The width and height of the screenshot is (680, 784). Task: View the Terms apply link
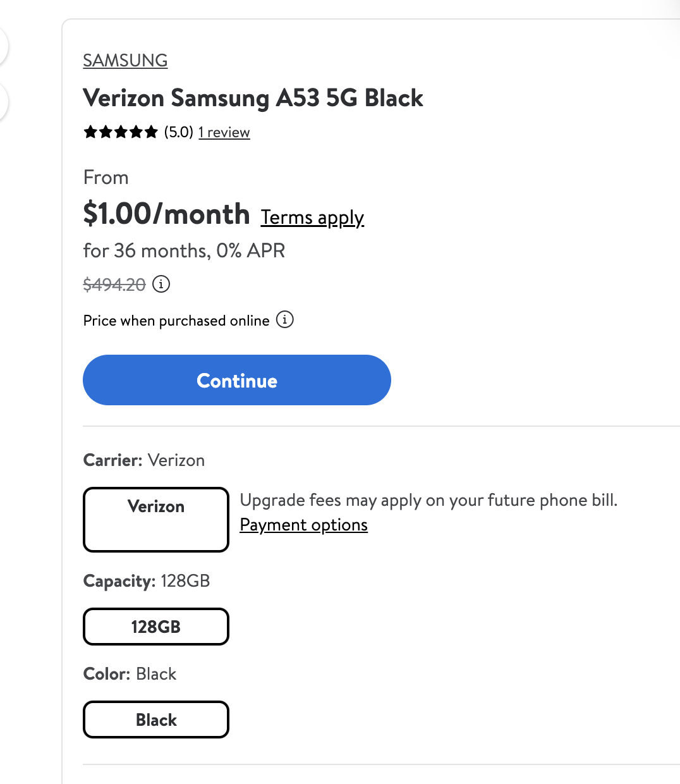(313, 217)
